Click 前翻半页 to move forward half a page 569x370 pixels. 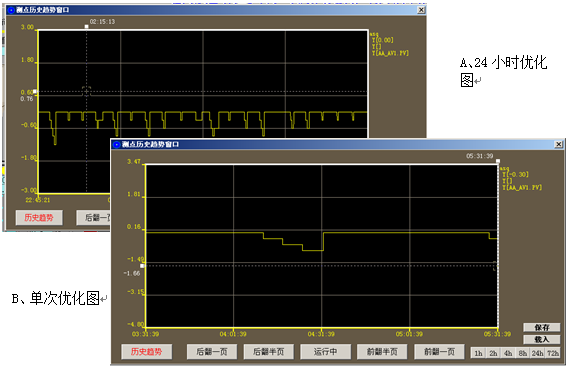(x=382, y=352)
